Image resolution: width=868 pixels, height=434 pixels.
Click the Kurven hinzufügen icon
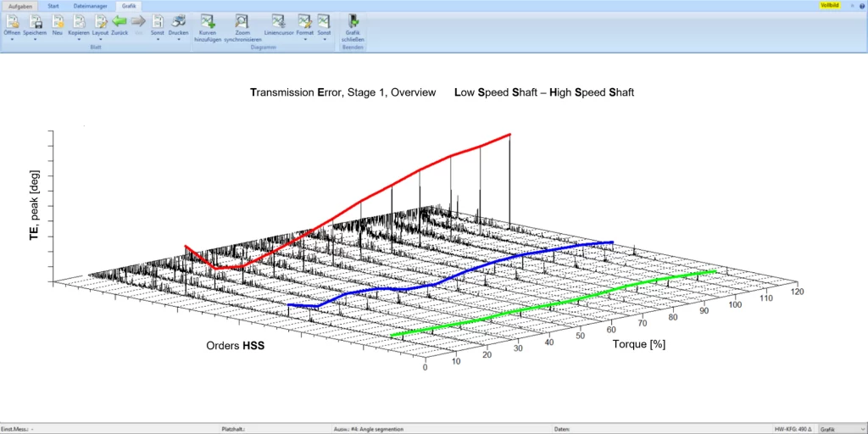208,21
